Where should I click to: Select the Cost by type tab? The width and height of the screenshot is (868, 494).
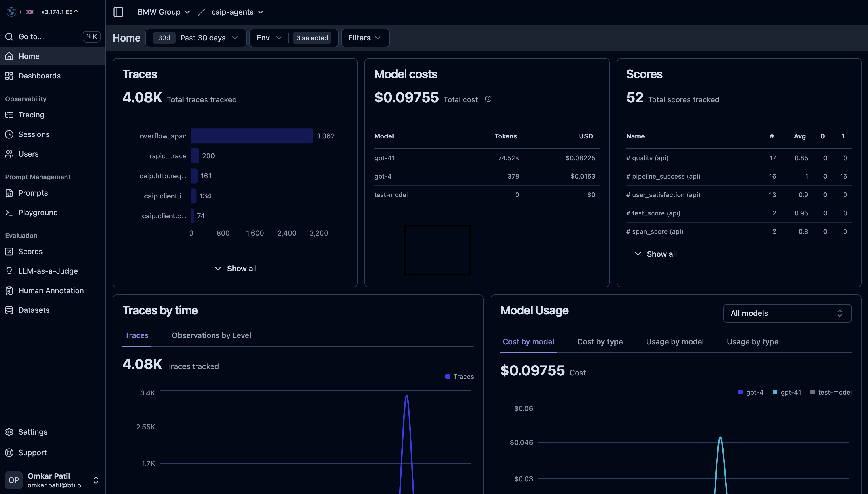click(x=600, y=342)
